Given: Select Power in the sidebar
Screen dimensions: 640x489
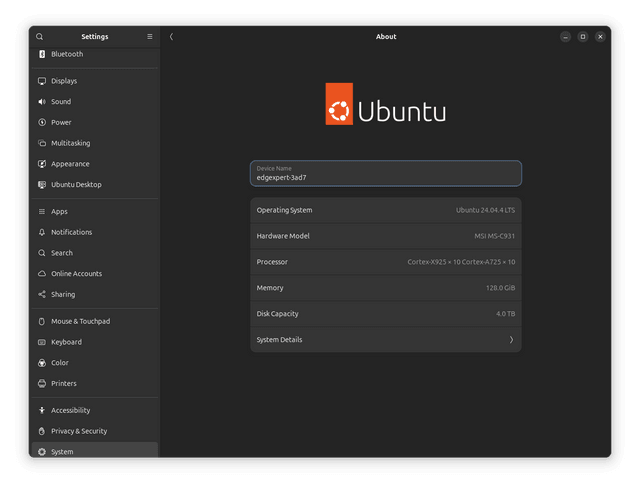Looking at the screenshot, I should (x=95, y=122).
